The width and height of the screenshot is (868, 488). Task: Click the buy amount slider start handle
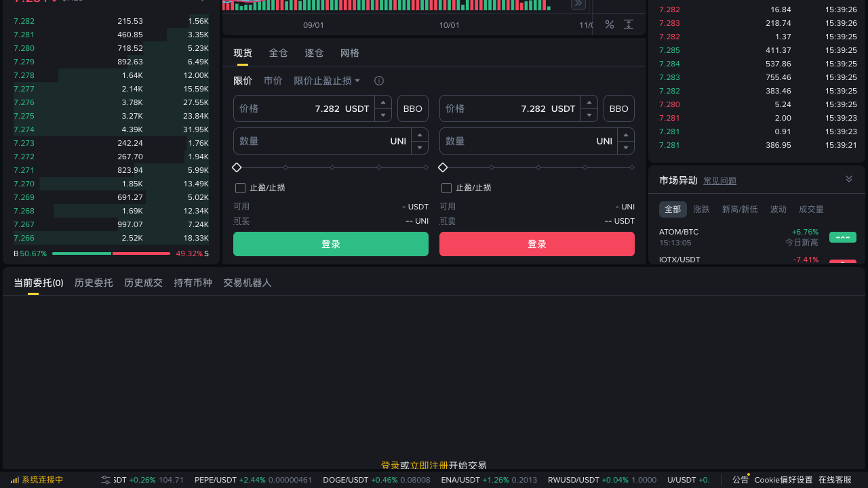[237, 167]
